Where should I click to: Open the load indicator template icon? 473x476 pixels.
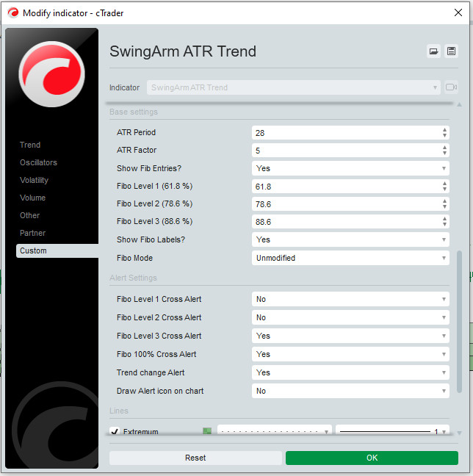point(433,51)
